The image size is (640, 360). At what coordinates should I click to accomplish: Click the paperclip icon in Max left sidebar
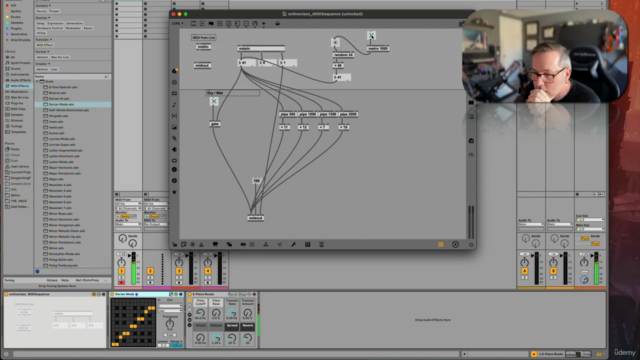[x=174, y=138]
